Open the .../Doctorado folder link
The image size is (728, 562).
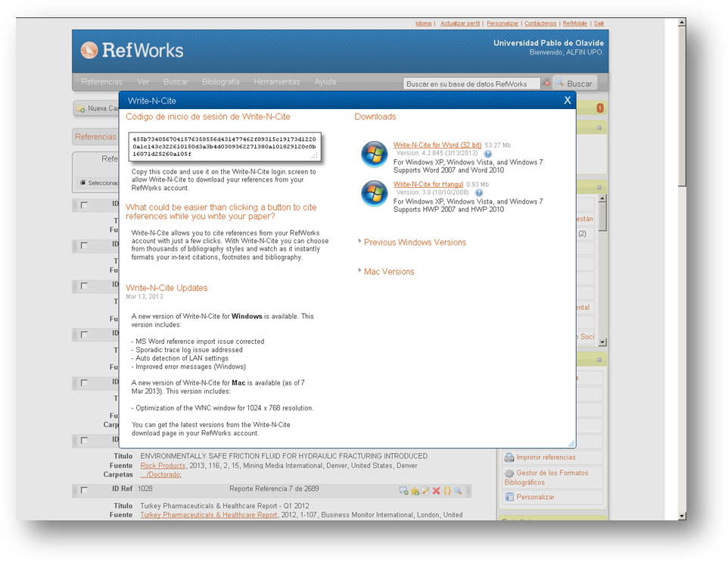160,475
